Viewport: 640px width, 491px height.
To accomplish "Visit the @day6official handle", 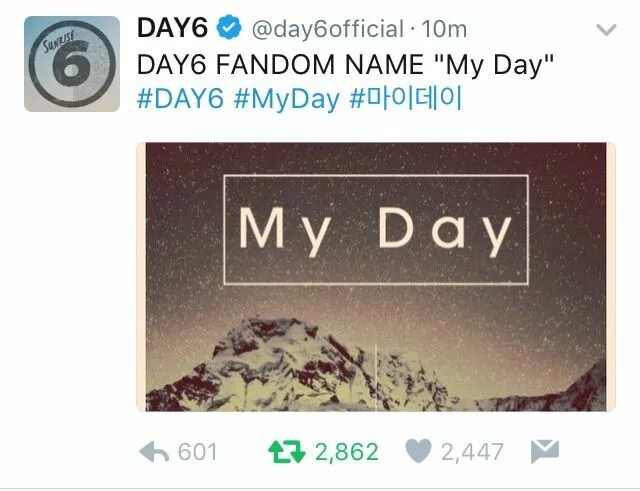I will tap(328, 29).
